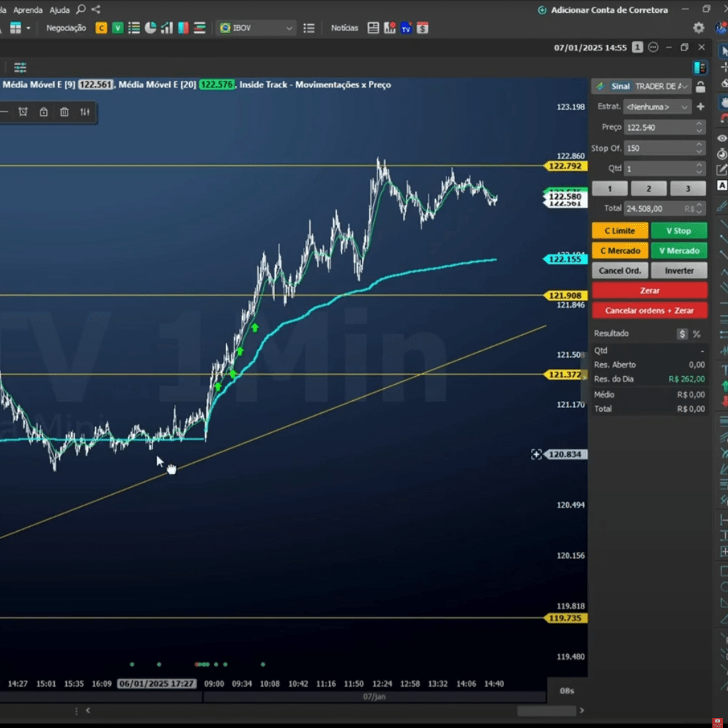The height and width of the screenshot is (728, 728).
Task: Open the Ajuda menu
Action: point(60,10)
